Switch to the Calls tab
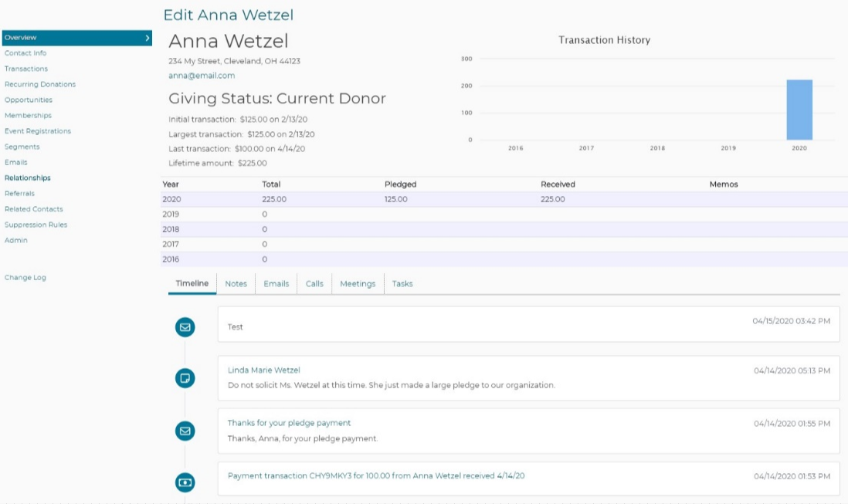Image resolution: width=848 pixels, height=504 pixels. point(314,283)
